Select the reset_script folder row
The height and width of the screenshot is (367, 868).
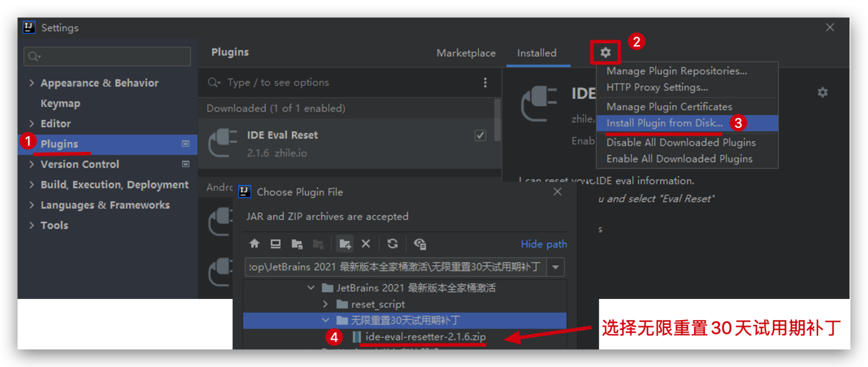(x=404, y=304)
